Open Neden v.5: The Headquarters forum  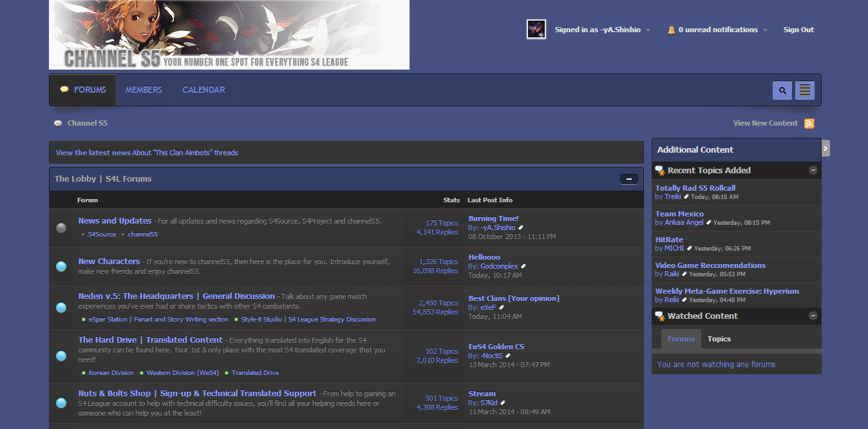tap(176, 296)
